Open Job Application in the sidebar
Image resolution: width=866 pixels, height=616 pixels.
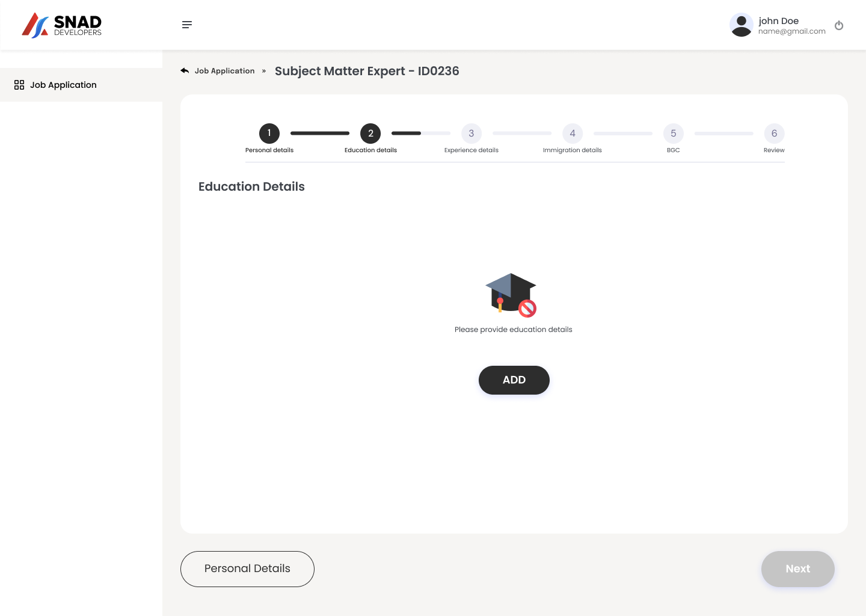click(x=81, y=85)
